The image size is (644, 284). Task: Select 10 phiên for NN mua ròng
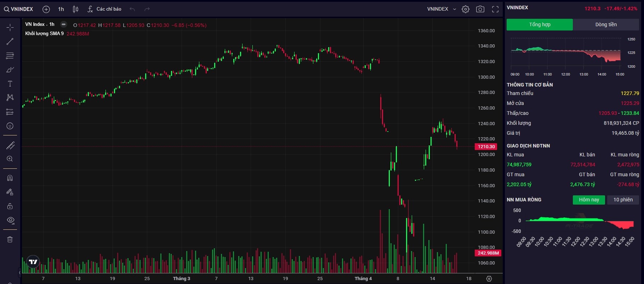tap(623, 200)
